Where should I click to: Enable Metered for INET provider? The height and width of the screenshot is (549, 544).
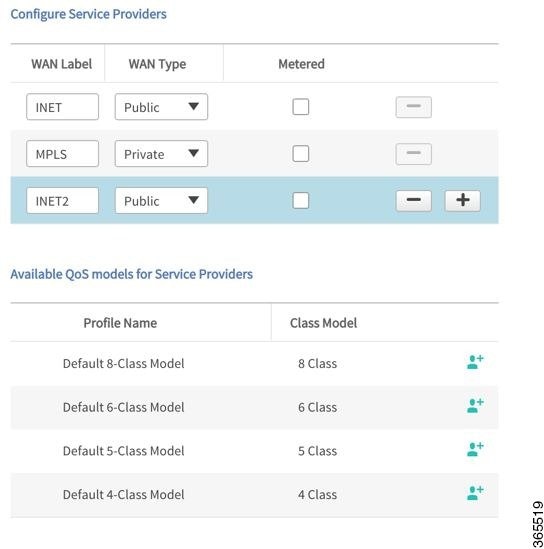click(301, 107)
